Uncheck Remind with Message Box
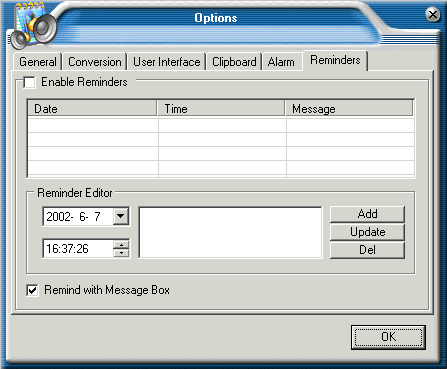 tap(32, 290)
